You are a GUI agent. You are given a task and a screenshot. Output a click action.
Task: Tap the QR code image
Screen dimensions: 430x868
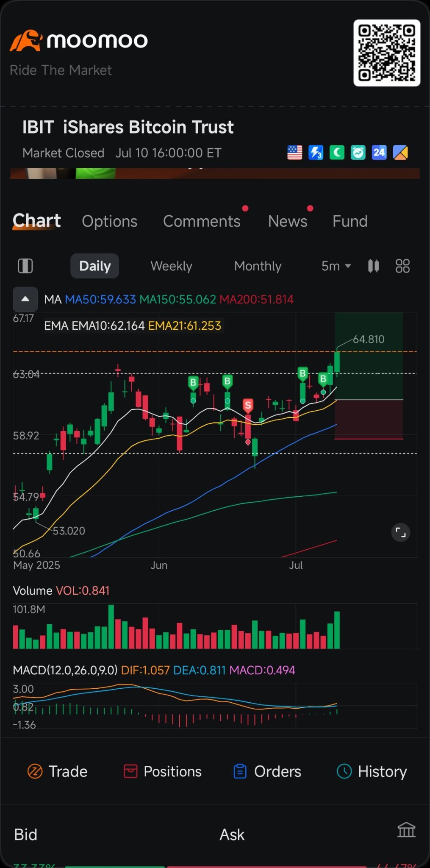387,53
